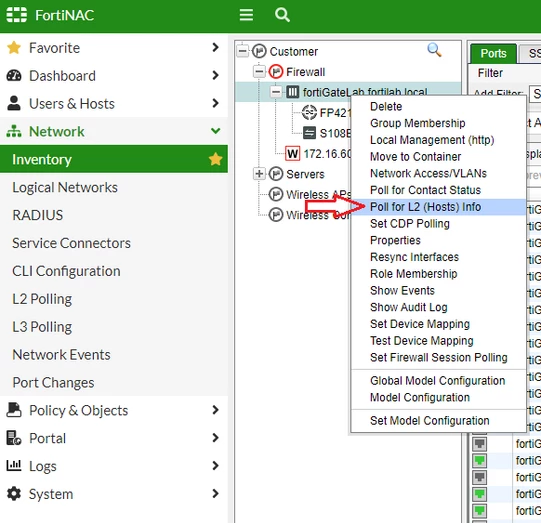Toggle the hamburger menu icon

246,15
